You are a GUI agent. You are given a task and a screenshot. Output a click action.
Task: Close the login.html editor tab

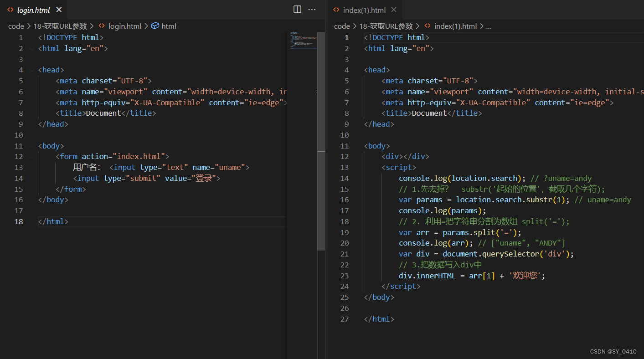click(58, 10)
